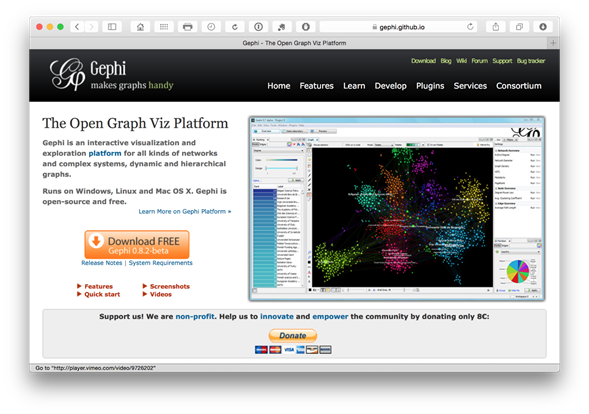The width and height of the screenshot is (589, 414).
Task: Click the VISA card icon under Donate
Action: (x=289, y=350)
